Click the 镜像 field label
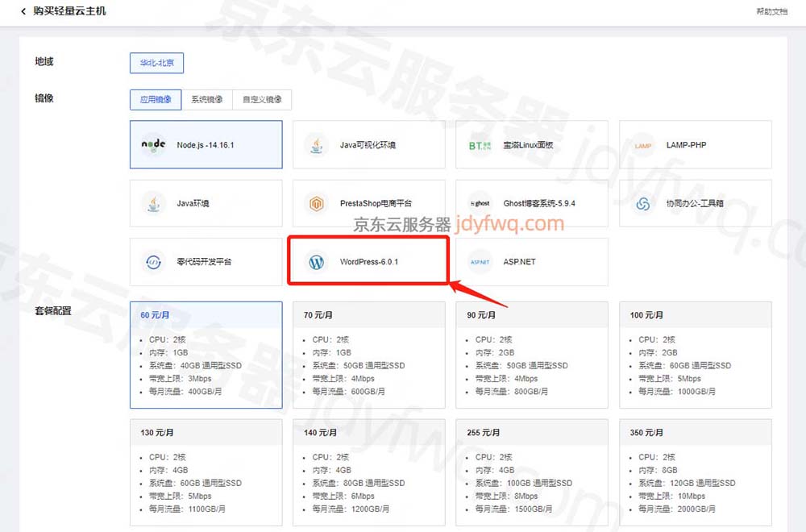The width and height of the screenshot is (806, 532). tap(44, 98)
